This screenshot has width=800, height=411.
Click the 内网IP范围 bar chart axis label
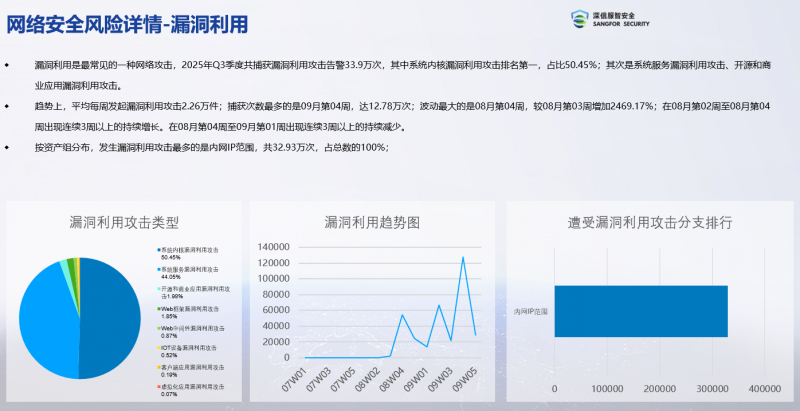pyautogui.click(x=531, y=312)
